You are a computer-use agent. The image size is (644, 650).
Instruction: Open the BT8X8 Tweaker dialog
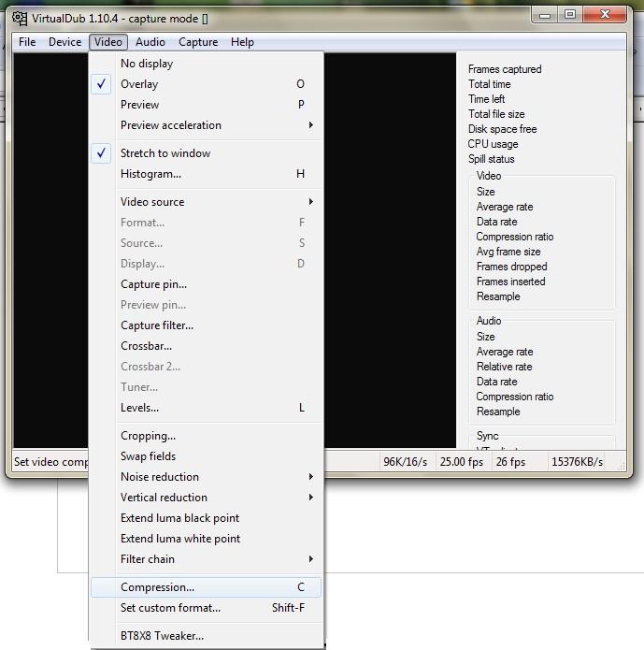click(206, 636)
